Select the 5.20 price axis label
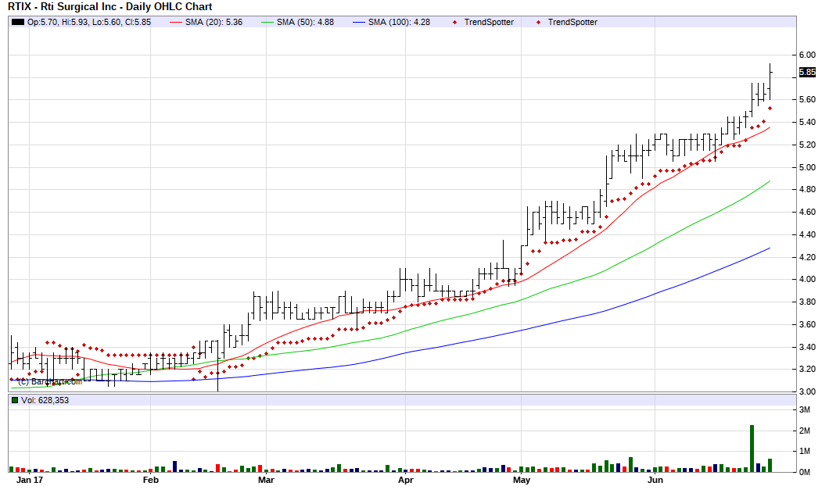The image size is (829, 504). [x=807, y=145]
